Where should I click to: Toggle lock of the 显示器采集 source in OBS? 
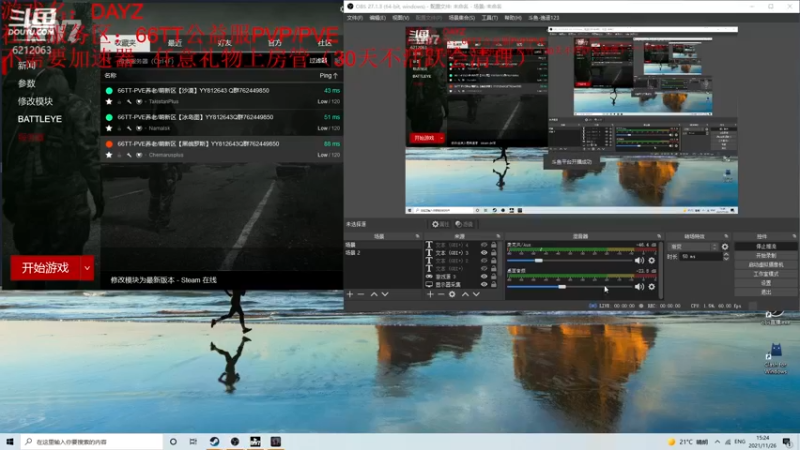pos(493,284)
